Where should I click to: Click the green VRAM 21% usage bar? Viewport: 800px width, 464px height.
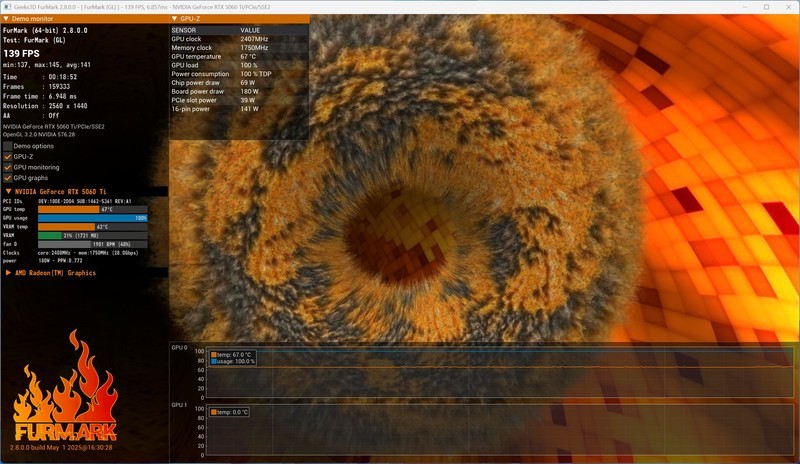(92, 235)
